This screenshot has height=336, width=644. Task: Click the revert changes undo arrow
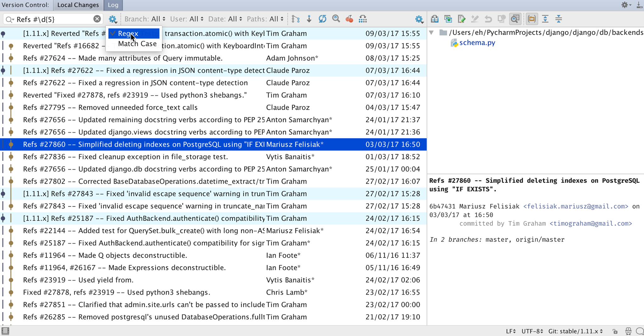pyautogui.click(x=488, y=19)
